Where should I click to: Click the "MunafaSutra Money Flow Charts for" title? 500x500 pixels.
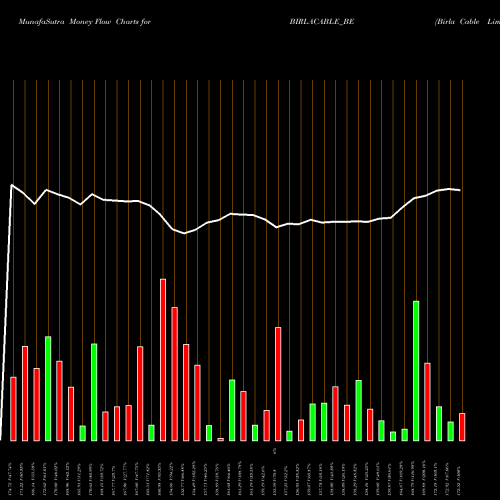(x=85, y=22)
